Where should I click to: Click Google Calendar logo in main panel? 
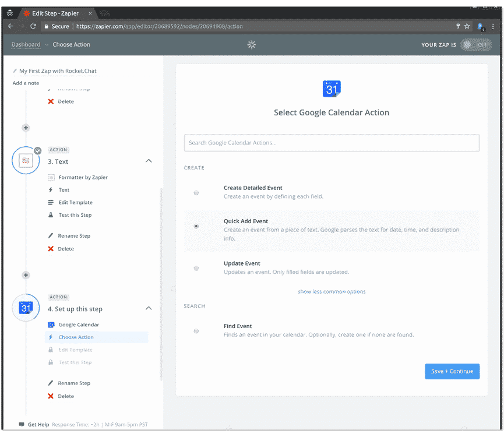[x=332, y=89]
